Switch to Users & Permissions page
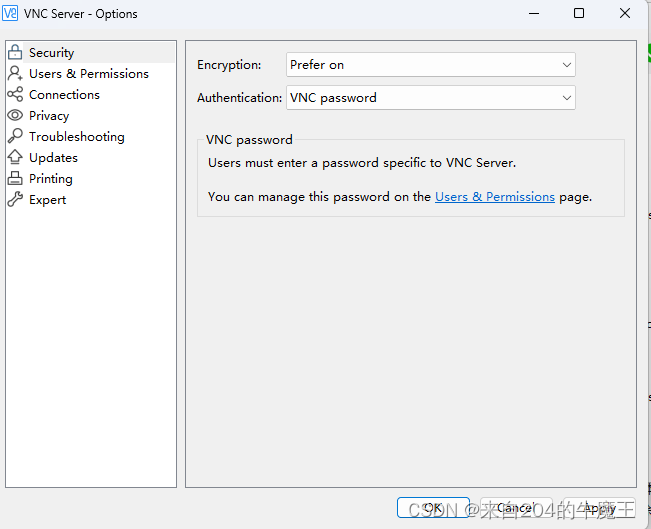The image size is (651, 529). tap(91, 73)
